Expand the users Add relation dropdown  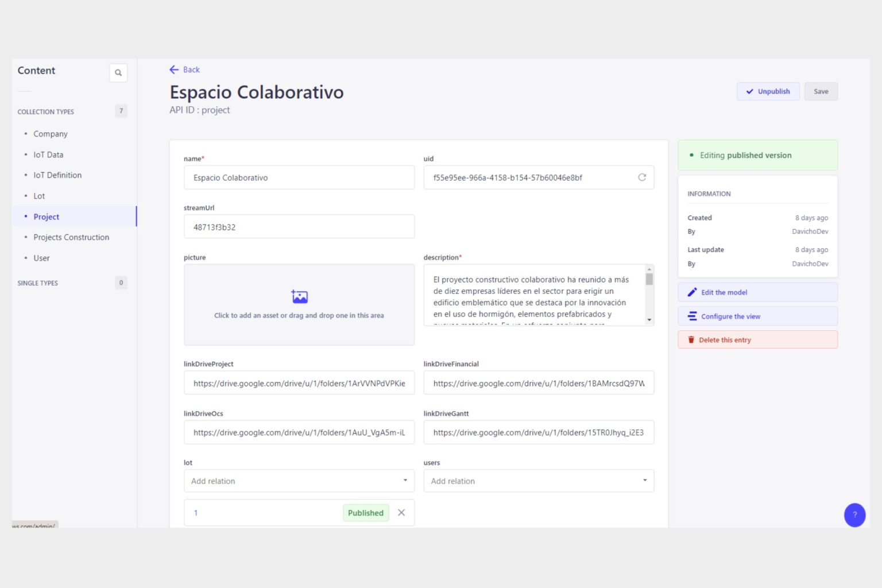[645, 481]
